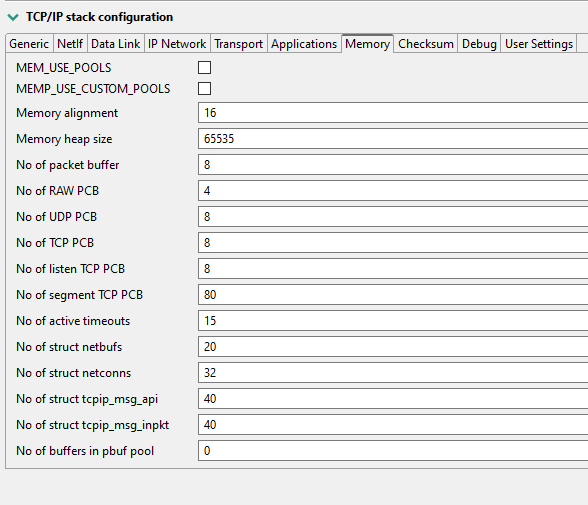Focus the No of struct netbufs field
The height and width of the screenshot is (505, 588).
(x=393, y=347)
